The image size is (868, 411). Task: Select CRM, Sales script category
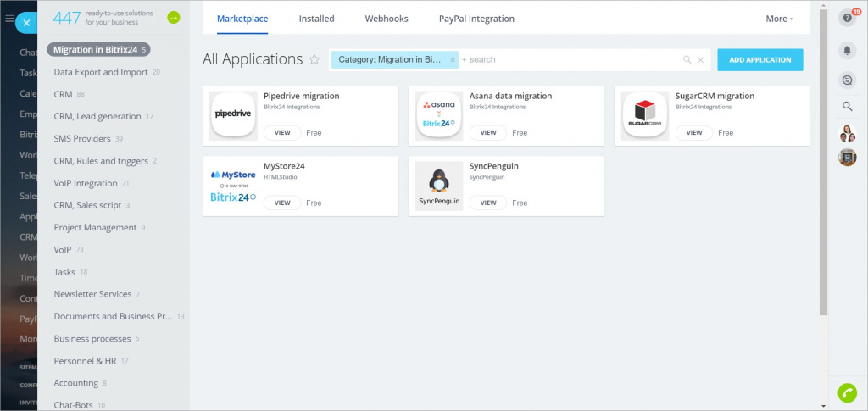(x=92, y=205)
